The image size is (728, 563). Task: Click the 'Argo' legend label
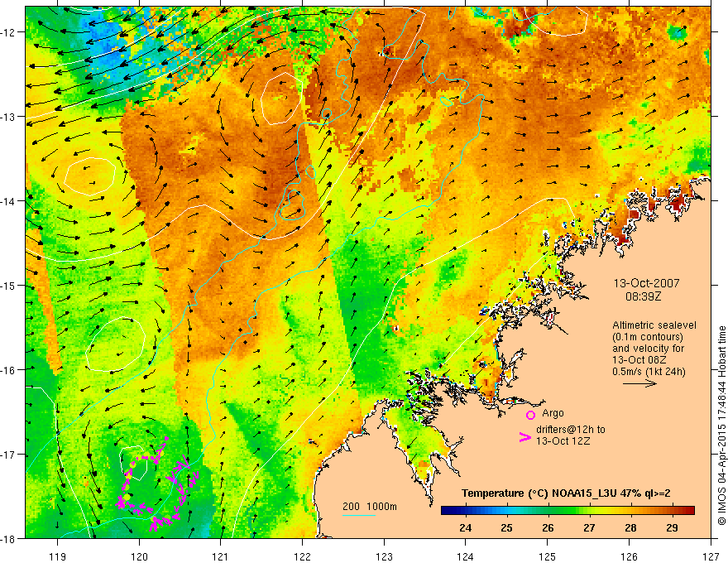(553, 413)
